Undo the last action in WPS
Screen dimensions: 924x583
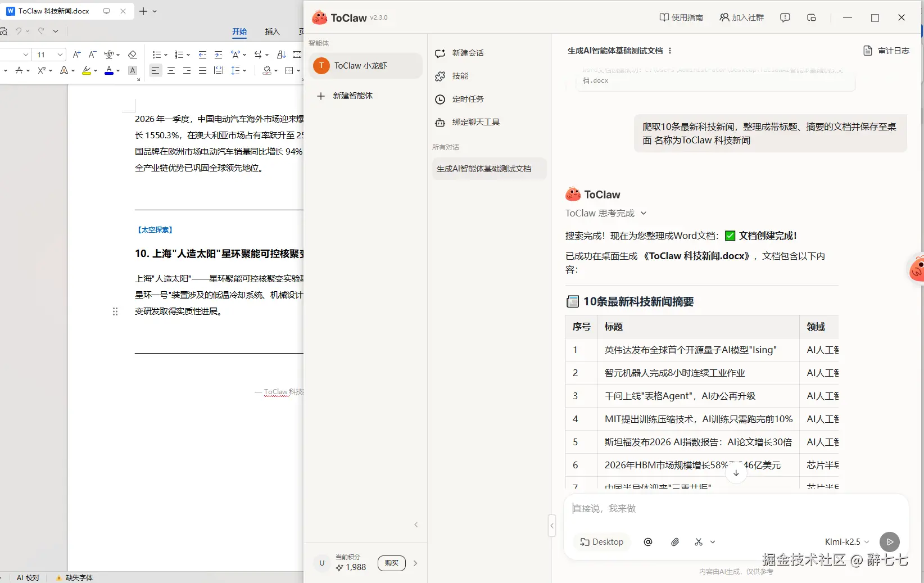coord(19,31)
